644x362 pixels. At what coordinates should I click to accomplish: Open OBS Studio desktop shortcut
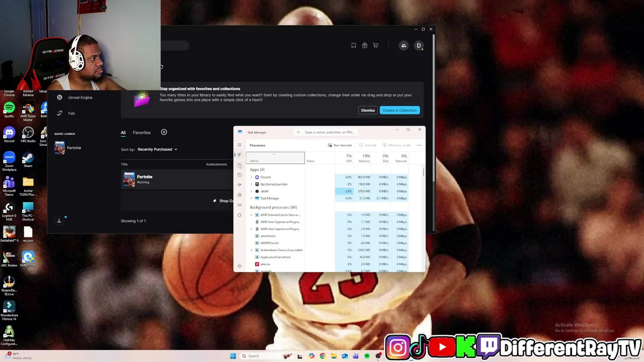tap(28, 135)
